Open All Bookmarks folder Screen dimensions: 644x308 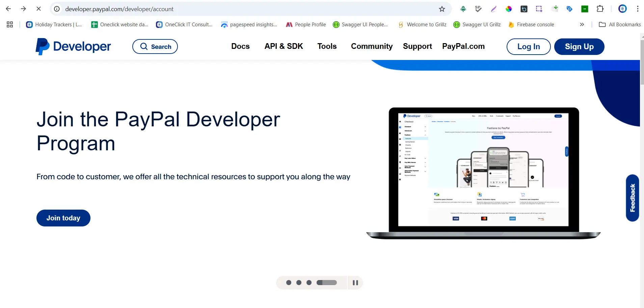tap(620, 25)
